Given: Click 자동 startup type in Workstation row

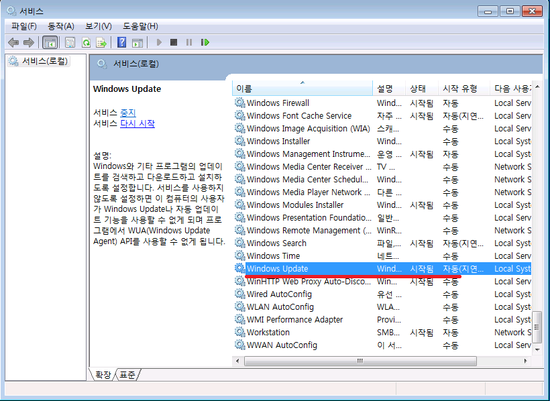Looking at the screenshot, I should (x=450, y=332).
